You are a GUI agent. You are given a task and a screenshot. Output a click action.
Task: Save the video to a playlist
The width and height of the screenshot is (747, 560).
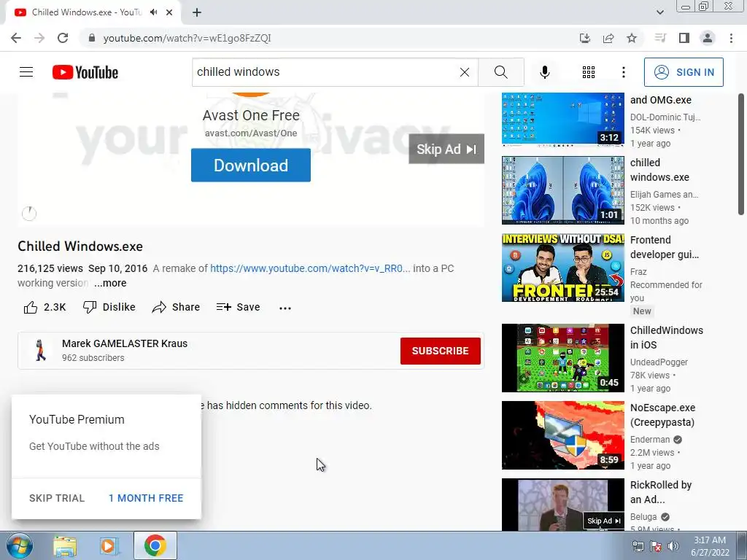click(x=239, y=307)
